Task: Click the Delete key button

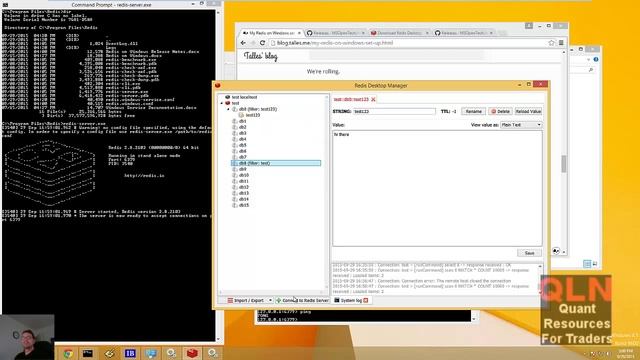Action: (500, 111)
